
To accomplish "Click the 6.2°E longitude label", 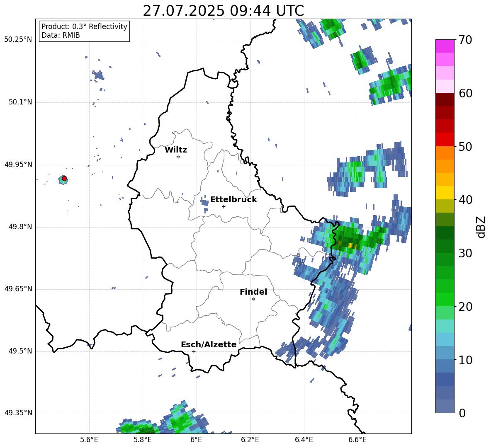I will click(250, 440).
